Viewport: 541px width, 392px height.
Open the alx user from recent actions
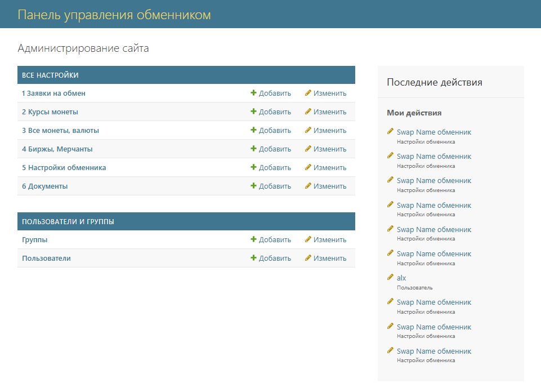[401, 278]
